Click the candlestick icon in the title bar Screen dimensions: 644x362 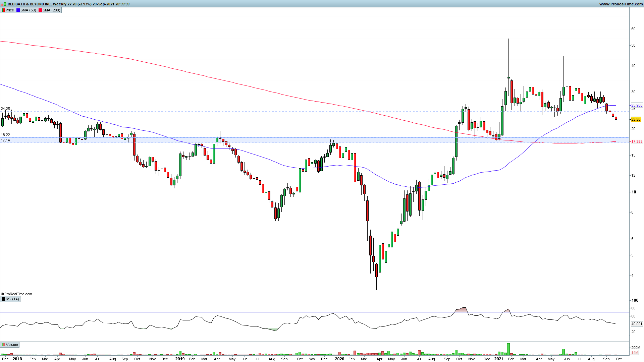pos(4,4)
